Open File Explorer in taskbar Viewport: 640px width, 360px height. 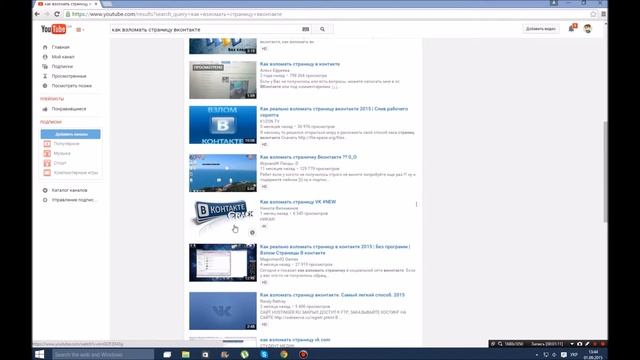coord(186,355)
